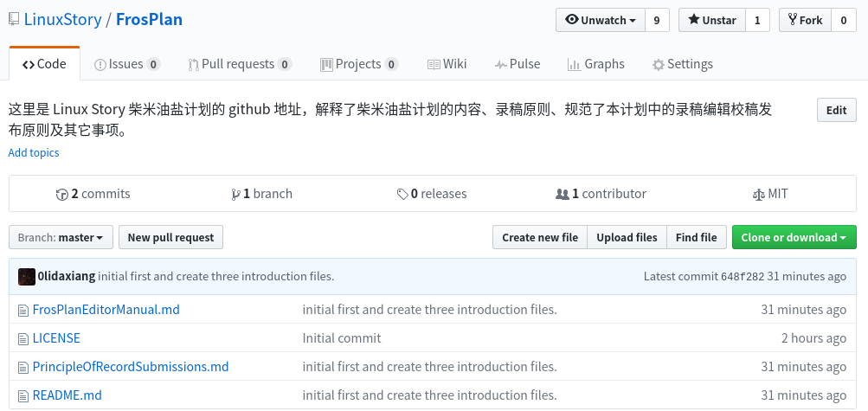
Task: Open the LICENSE file
Action: [56, 338]
